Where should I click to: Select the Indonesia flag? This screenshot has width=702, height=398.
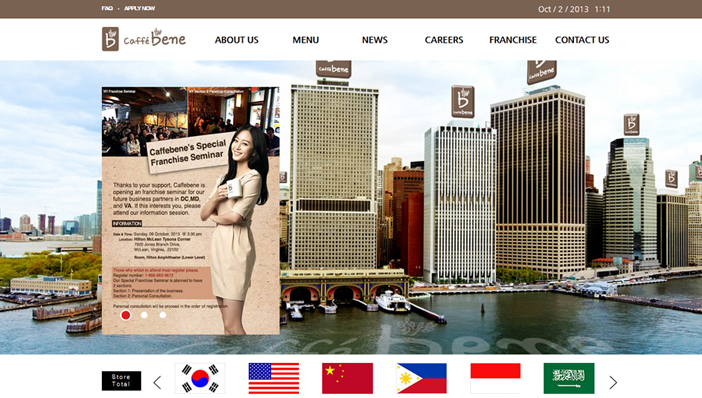click(495, 378)
